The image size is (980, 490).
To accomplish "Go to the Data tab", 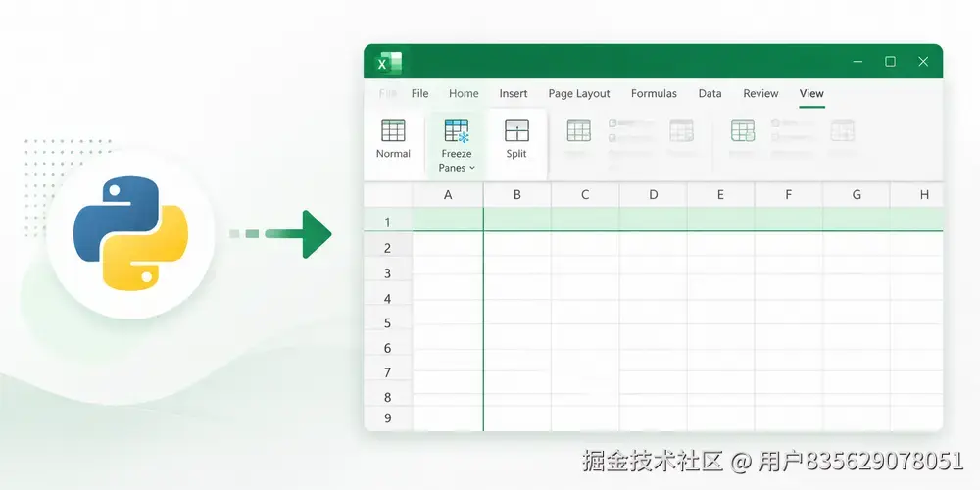I will (710, 94).
